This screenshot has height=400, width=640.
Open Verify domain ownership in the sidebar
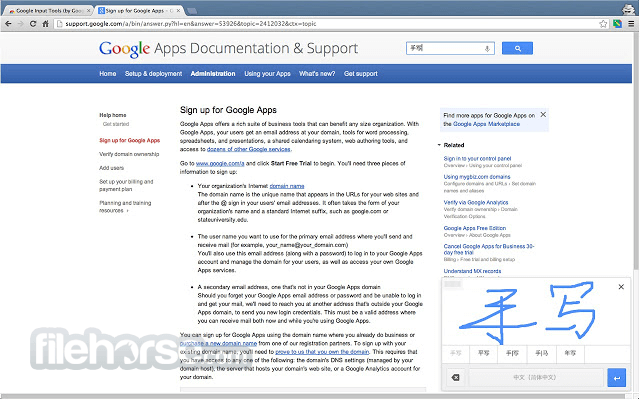pyautogui.click(x=129, y=154)
